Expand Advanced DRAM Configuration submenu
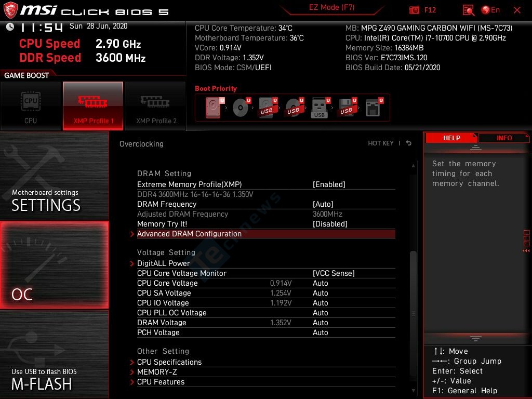 pos(266,234)
